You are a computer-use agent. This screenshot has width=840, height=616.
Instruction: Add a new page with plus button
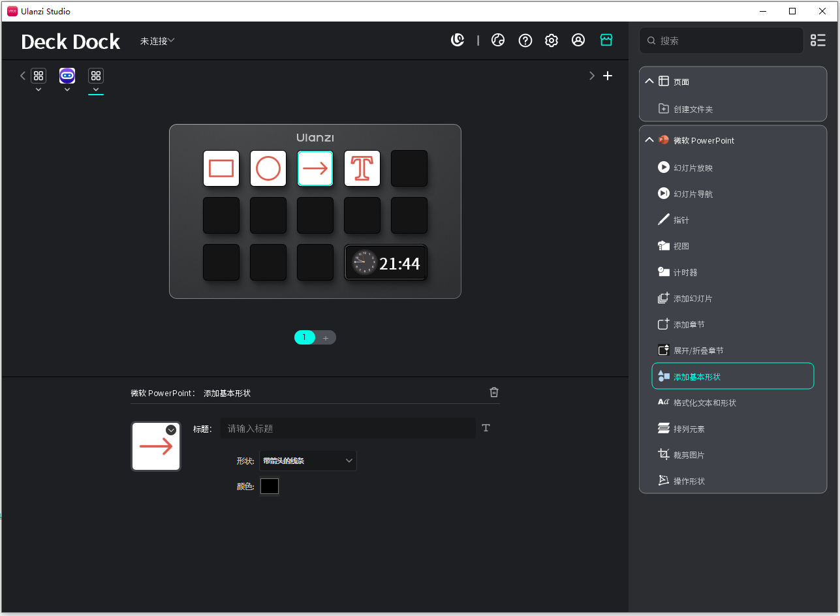tap(326, 338)
